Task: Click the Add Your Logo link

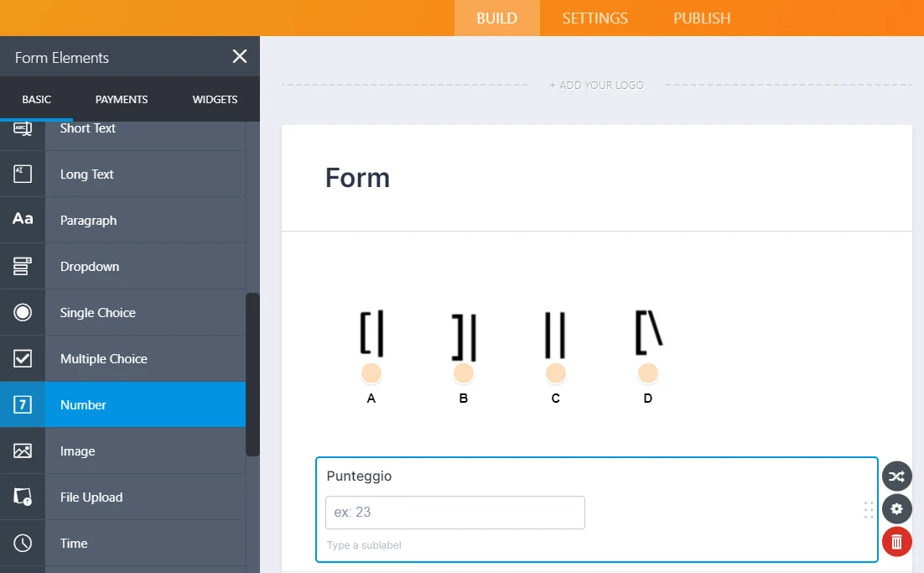Action: (597, 85)
